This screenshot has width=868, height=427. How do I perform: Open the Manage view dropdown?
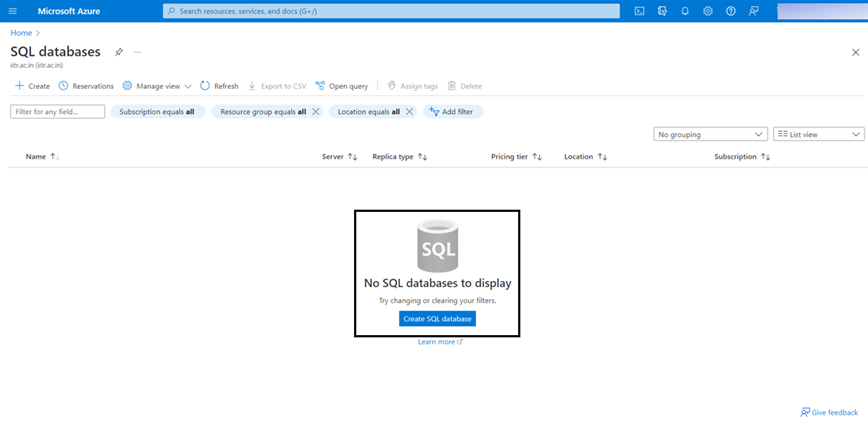click(x=157, y=86)
